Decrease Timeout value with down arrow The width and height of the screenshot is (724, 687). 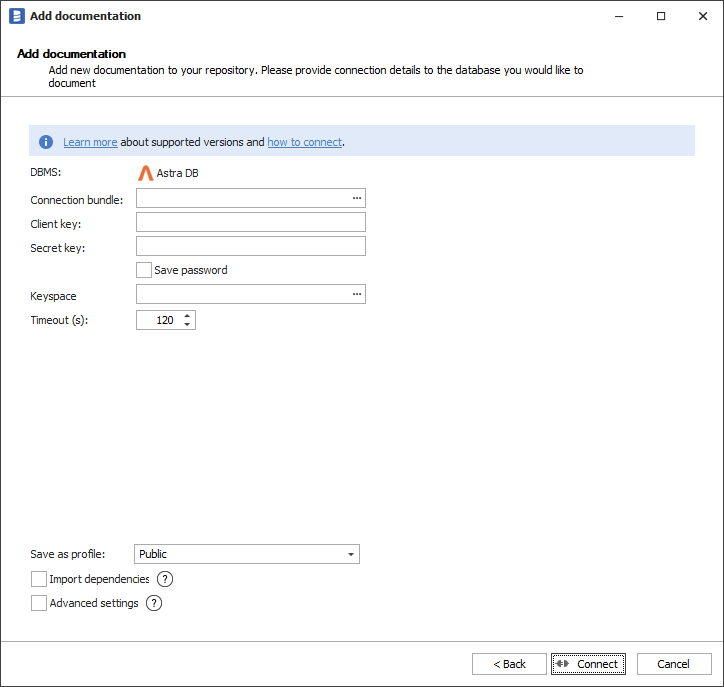click(x=187, y=325)
